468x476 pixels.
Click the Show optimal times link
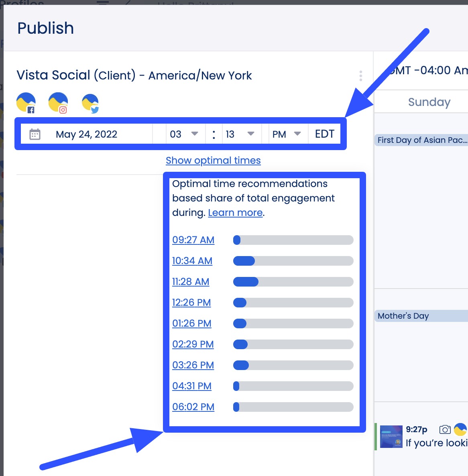pyautogui.click(x=213, y=160)
